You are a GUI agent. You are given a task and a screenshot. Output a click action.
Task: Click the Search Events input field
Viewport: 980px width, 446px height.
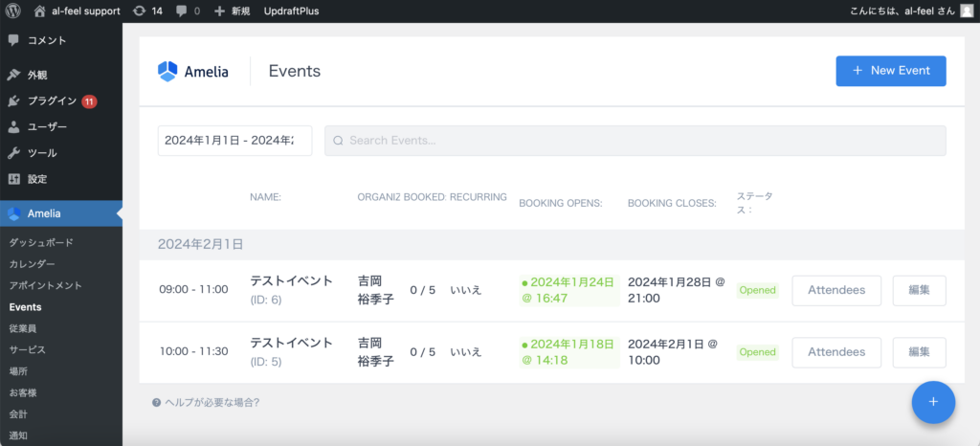click(x=635, y=141)
